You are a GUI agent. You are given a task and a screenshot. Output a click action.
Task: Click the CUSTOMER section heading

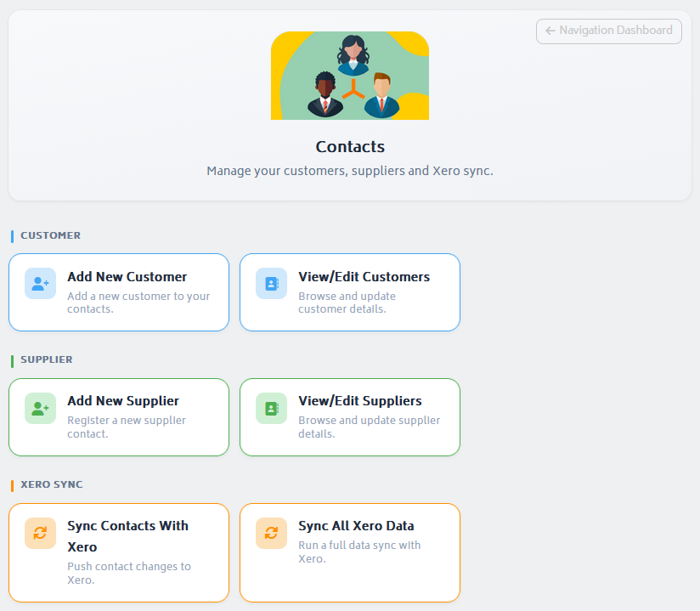point(50,235)
